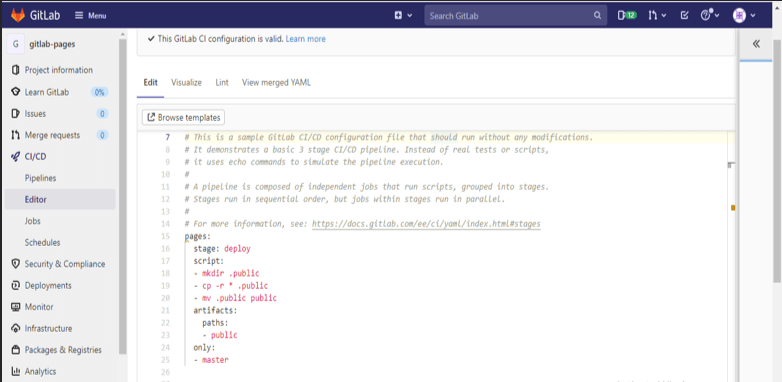Open the plus create-new dropdown
Image resolution: width=782 pixels, height=382 pixels.
pyautogui.click(x=403, y=15)
